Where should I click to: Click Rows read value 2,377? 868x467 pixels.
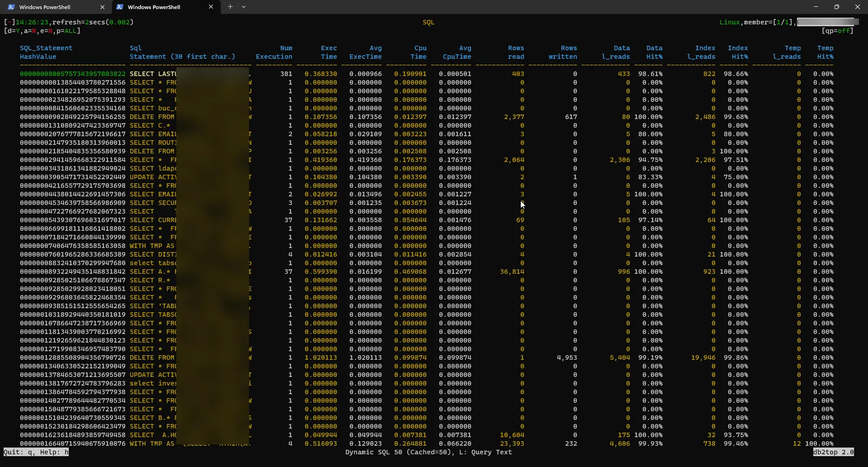[x=514, y=117]
